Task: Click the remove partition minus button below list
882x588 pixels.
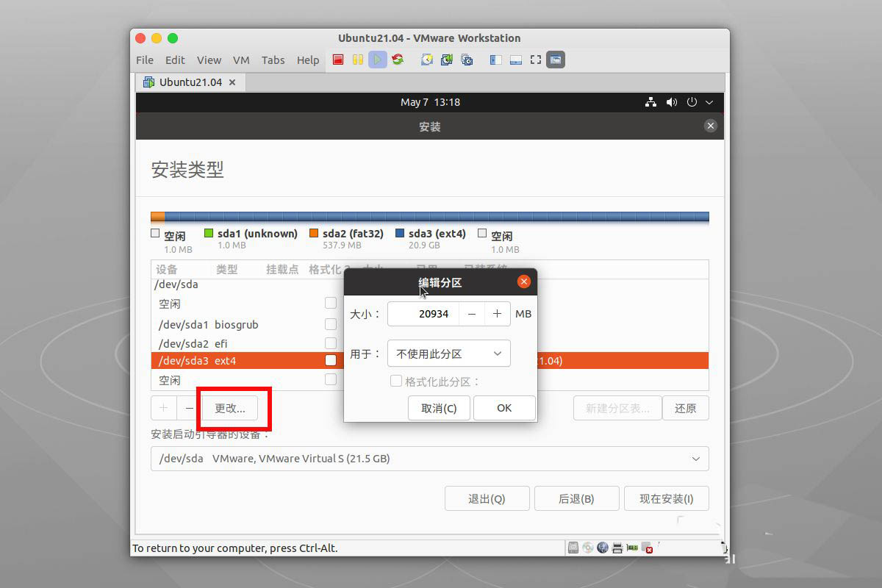Action: (x=190, y=408)
